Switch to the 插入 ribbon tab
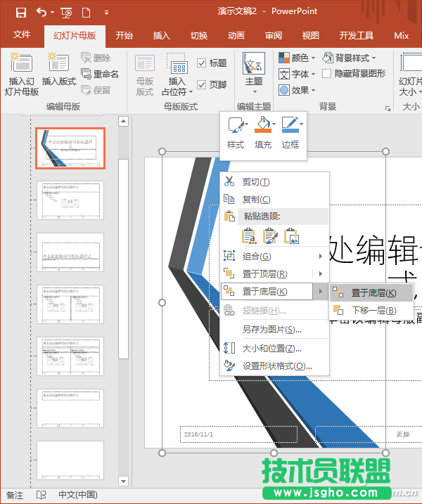This screenshot has width=422, height=504. [x=161, y=36]
